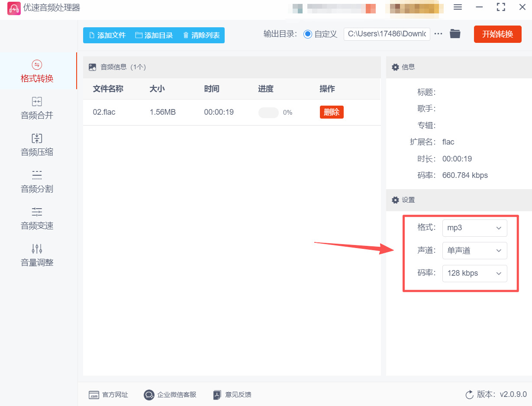Image resolution: width=532 pixels, height=406 pixels.
Task: Click the 版本: v2.0.9.0 text
Action: tap(502, 394)
